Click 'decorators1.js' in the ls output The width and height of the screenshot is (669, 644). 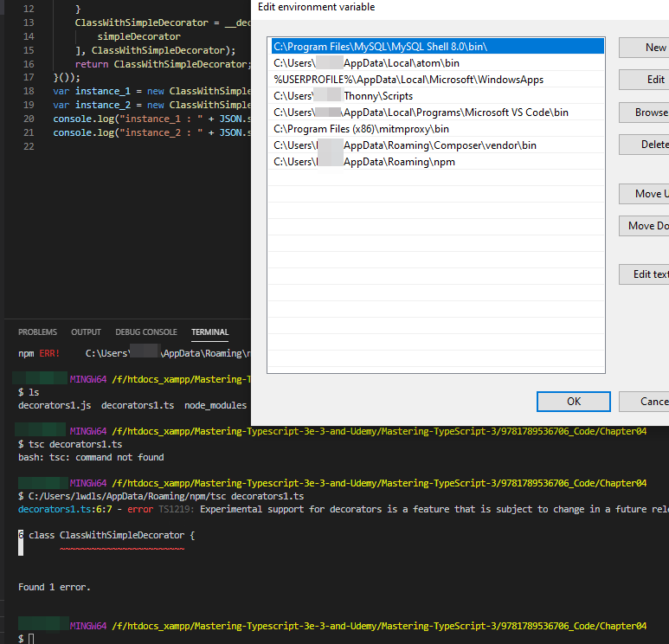click(55, 405)
